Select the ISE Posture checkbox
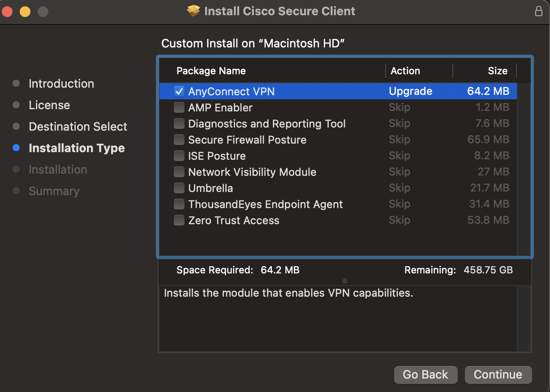 point(179,156)
